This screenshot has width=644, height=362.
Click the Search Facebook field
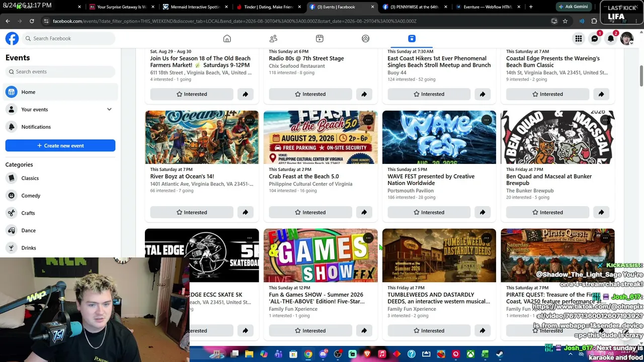tap(68, 39)
